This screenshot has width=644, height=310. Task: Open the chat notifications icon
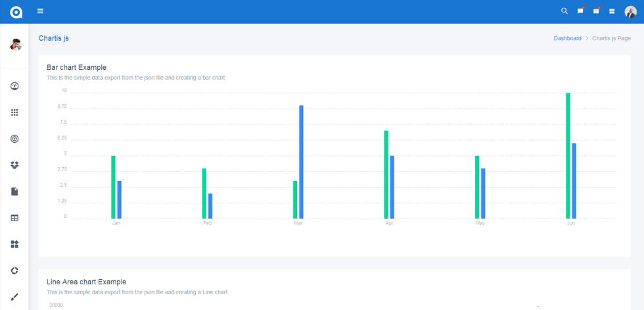pyautogui.click(x=580, y=11)
